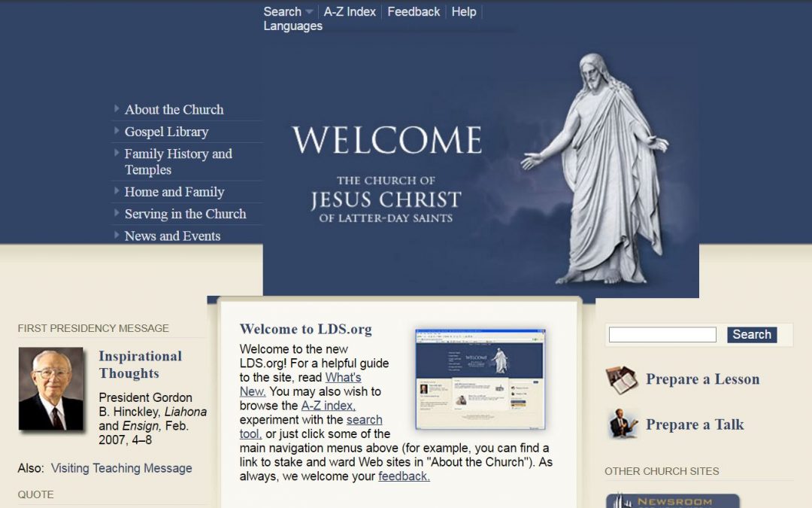The height and width of the screenshot is (508, 812).
Task: Click the arrow beside Serving in the Church
Action: [117, 212]
